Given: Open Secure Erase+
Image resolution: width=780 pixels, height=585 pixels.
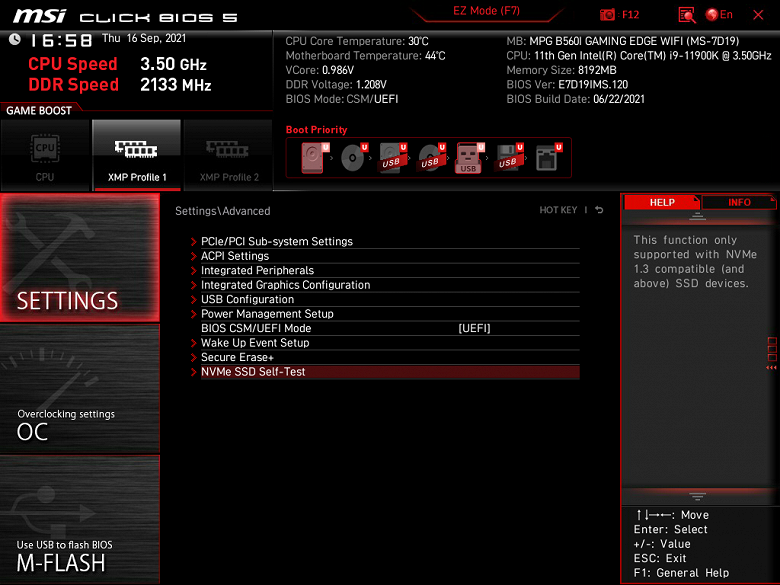Looking at the screenshot, I should (x=390, y=357).
